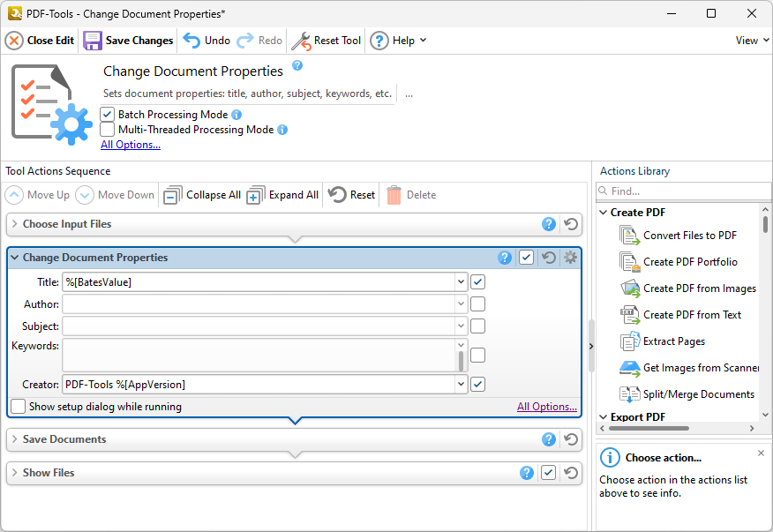The width and height of the screenshot is (773, 532).
Task: Open the Creator dropdown arrow
Action: pos(461,384)
